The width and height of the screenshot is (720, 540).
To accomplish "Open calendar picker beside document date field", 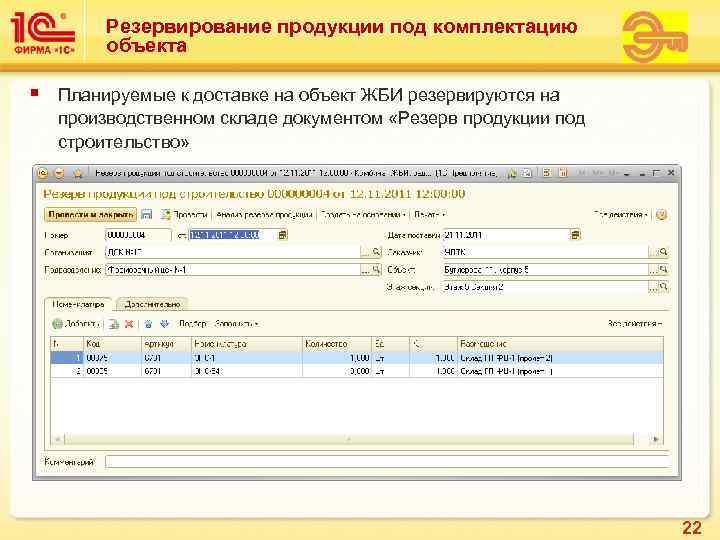I will click(283, 235).
